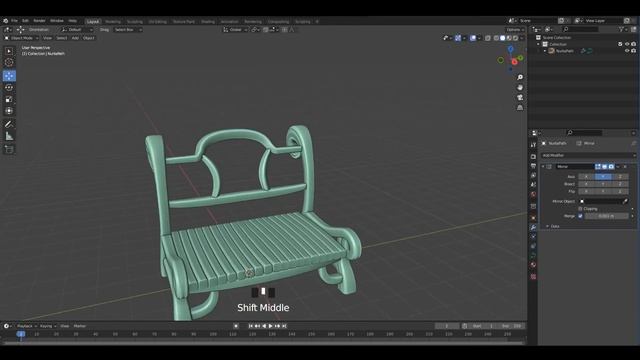Select the Select Box tool in left toolbar
The height and width of the screenshot is (360, 640).
coord(9,51)
